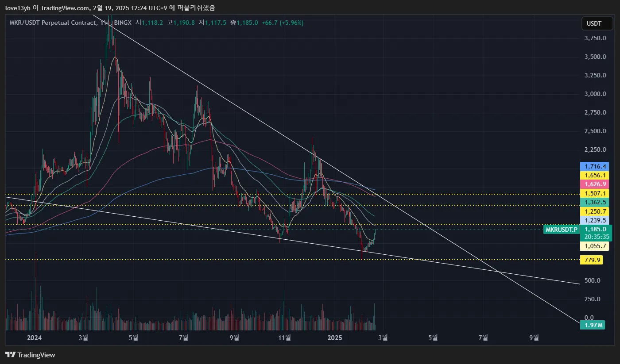Click the yellow 1,656.1 price label

tap(595, 175)
